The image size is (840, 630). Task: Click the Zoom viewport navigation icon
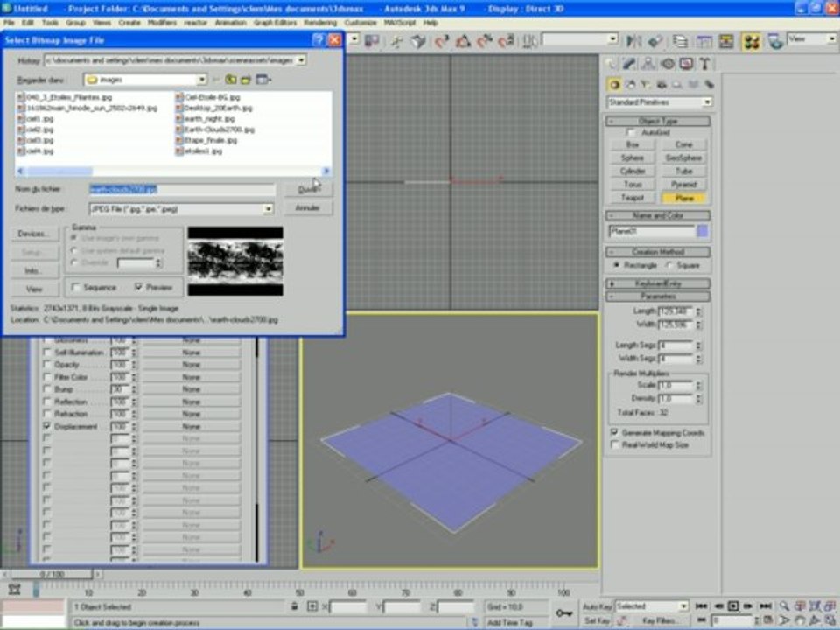784,605
